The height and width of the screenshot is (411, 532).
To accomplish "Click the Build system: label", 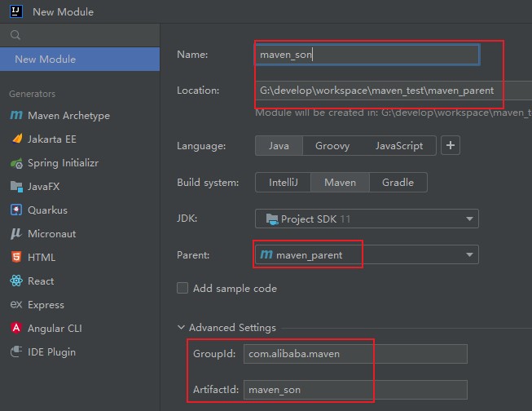I will click(x=208, y=183).
